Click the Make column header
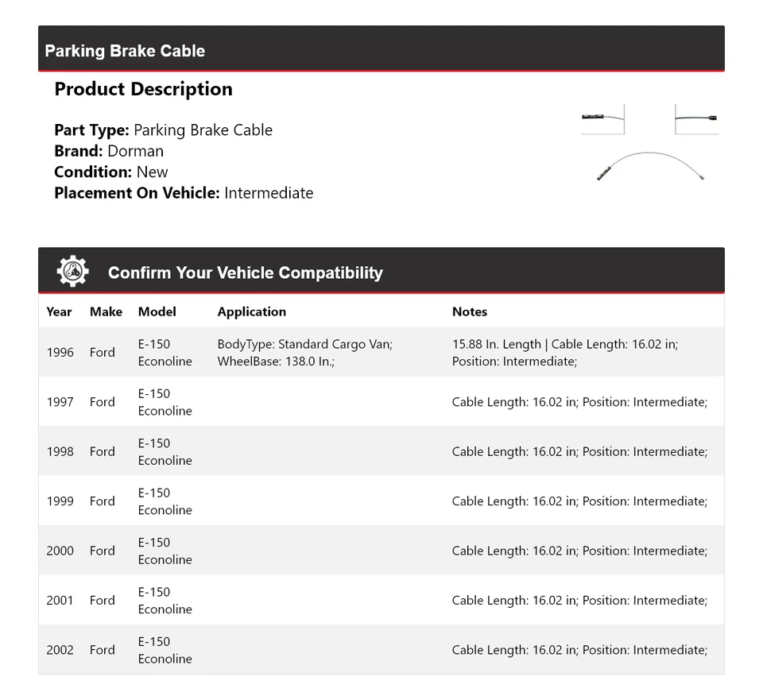This screenshot has height=700, width=763. point(106,311)
